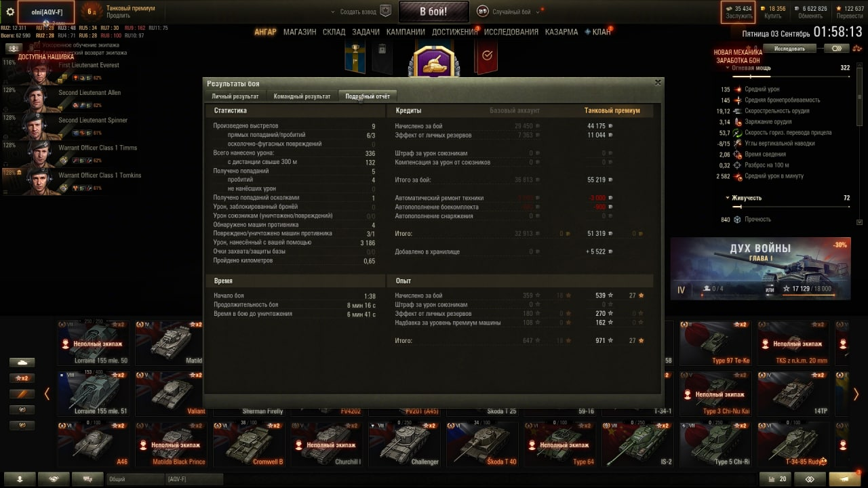Click the Исследовать button
The width and height of the screenshot is (868, 488).
[789, 49]
